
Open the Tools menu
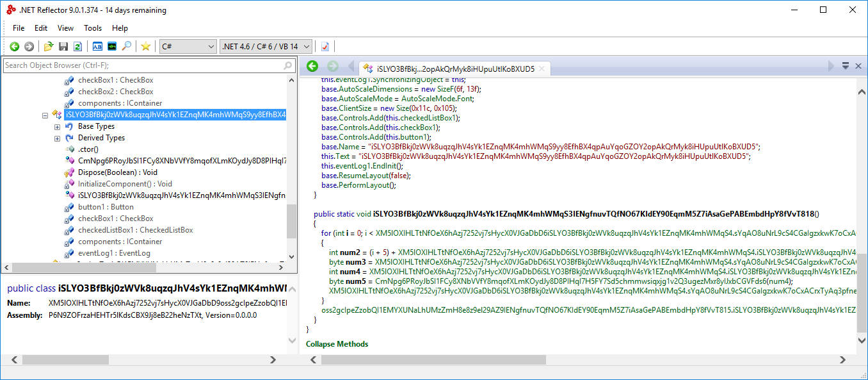coord(93,28)
